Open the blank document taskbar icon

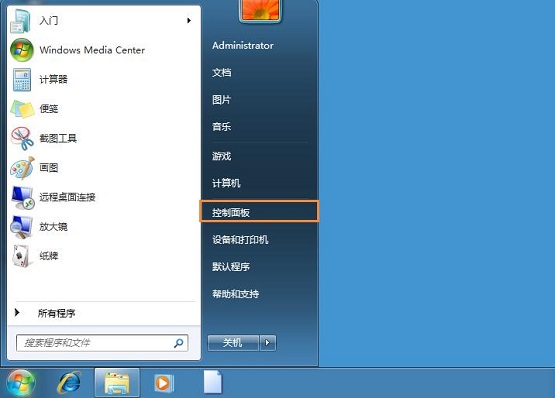click(x=213, y=382)
